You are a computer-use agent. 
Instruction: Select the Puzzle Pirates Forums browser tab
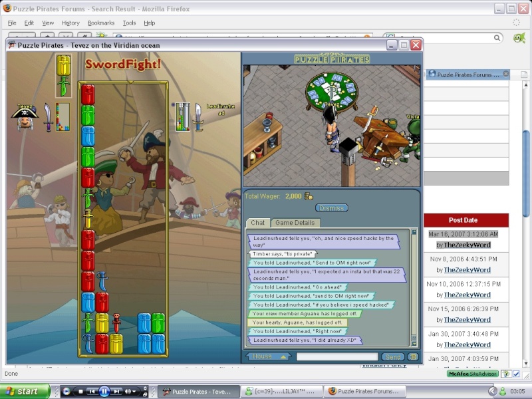tap(467, 74)
